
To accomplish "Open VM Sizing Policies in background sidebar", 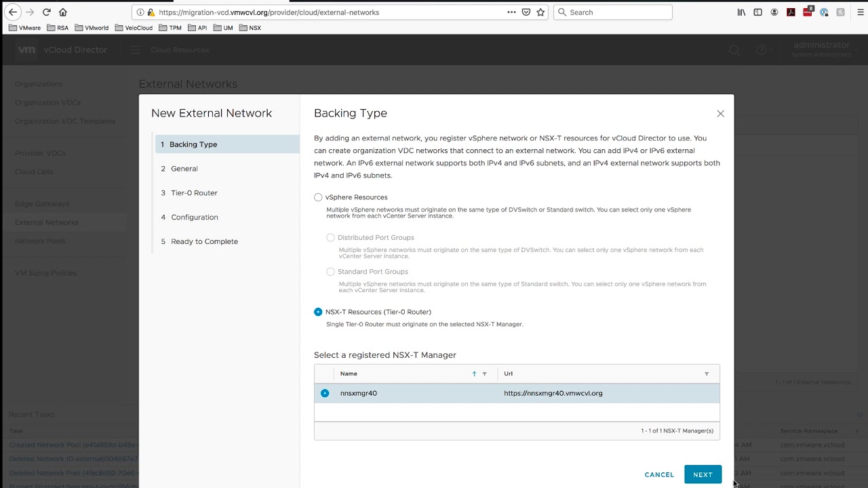I will click(x=45, y=273).
